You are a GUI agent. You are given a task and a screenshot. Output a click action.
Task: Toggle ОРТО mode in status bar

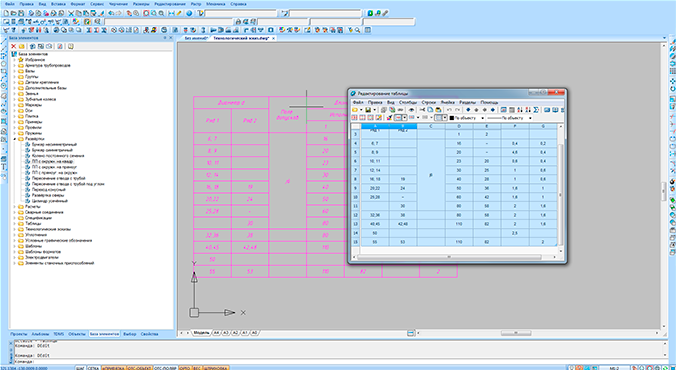185,368
